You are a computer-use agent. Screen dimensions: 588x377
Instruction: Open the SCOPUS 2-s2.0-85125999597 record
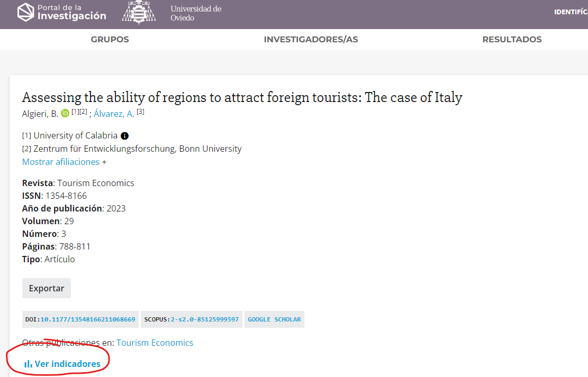(204, 319)
